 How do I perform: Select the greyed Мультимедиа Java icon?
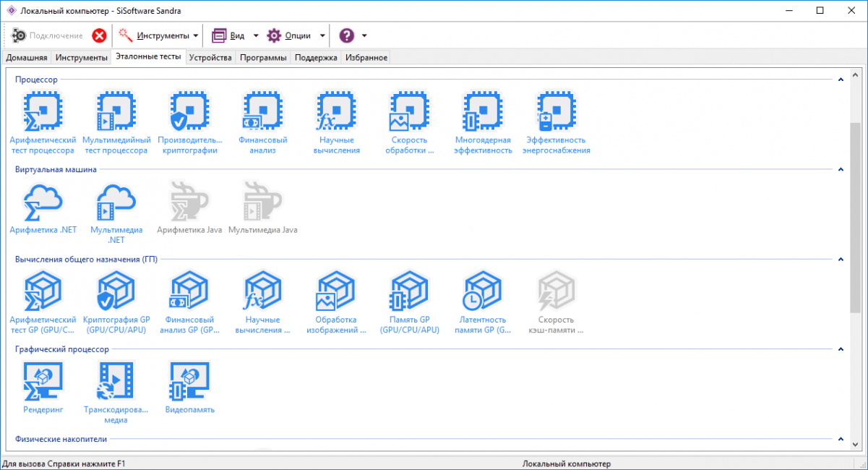tap(262, 208)
